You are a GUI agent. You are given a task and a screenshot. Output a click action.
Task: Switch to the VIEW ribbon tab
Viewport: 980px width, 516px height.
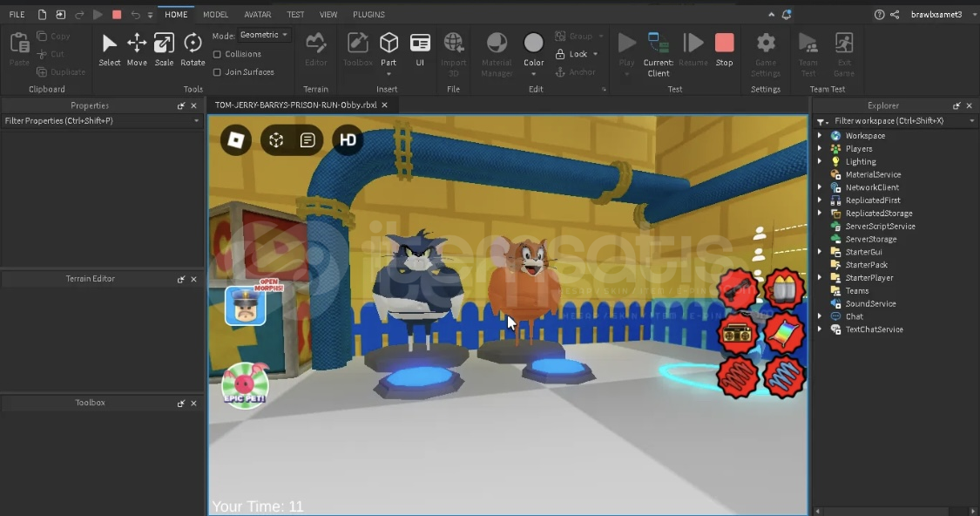[328, 15]
